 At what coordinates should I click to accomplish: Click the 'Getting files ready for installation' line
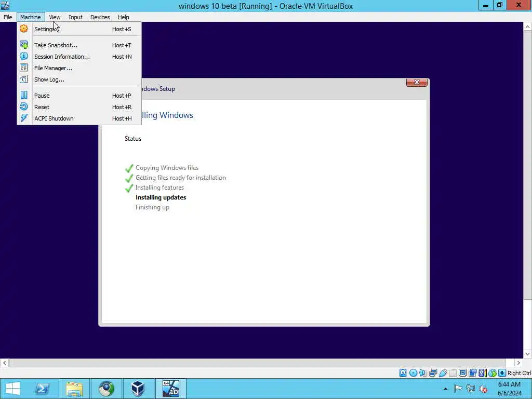pos(180,178)
